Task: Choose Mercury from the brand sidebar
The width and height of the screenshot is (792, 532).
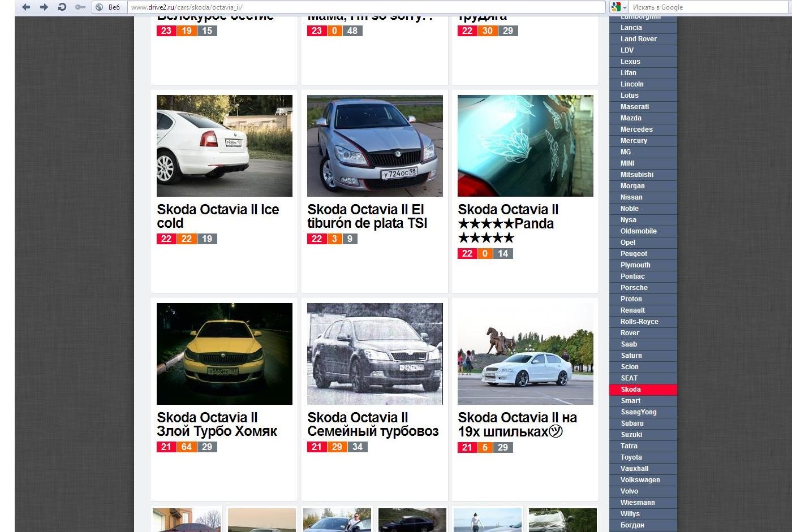Action: click(643, 141)
